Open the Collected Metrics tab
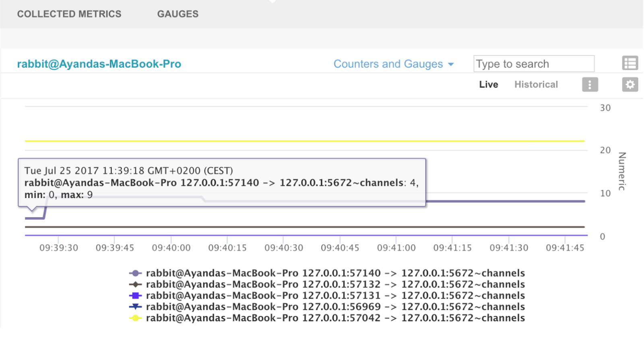This screenshot has height=342, width=644. 69,14
